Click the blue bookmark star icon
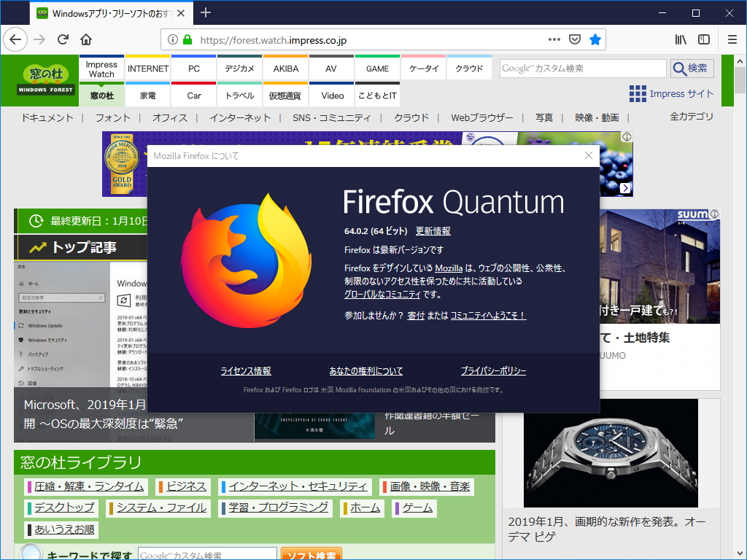The width and height of the screenshot is (747, 560). [596, 40]
